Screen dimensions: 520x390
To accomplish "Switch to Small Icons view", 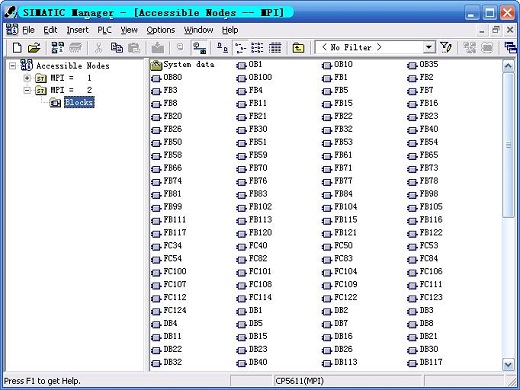I will click(x=241, y=48).
